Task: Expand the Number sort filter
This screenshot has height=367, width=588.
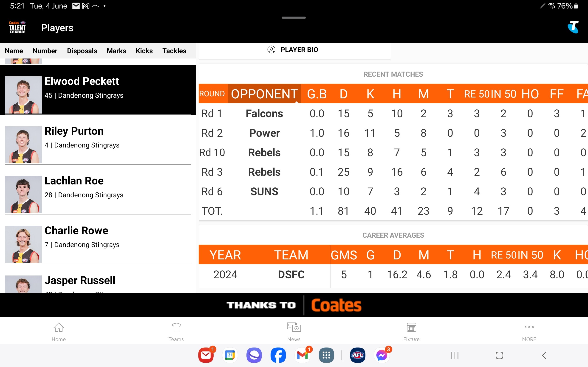Action: coord(45,51)
